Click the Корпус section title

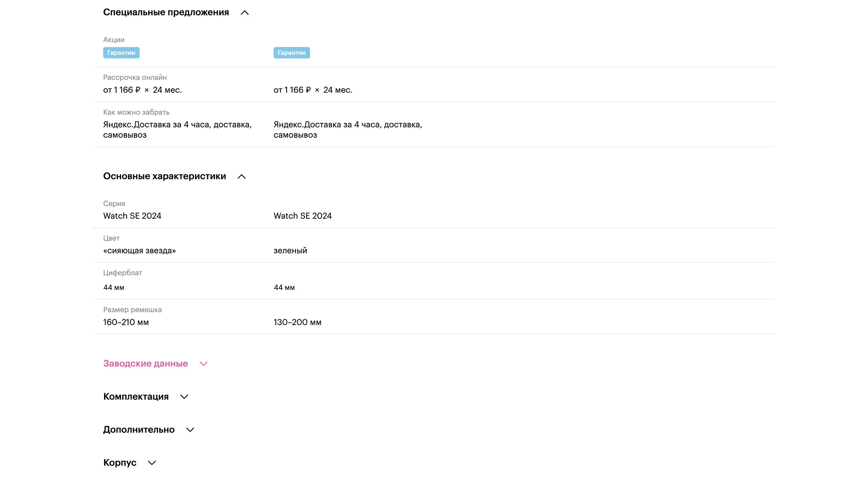click(120, 462)
